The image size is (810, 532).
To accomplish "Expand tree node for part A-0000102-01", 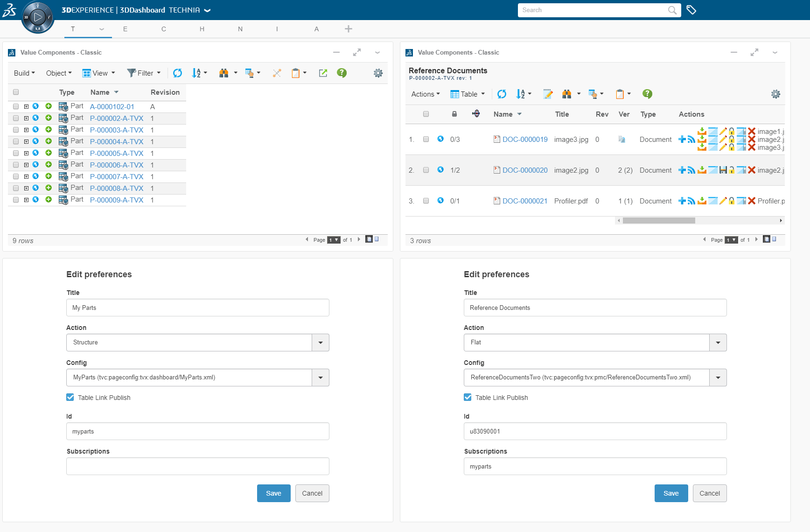I will click(27, 107).
